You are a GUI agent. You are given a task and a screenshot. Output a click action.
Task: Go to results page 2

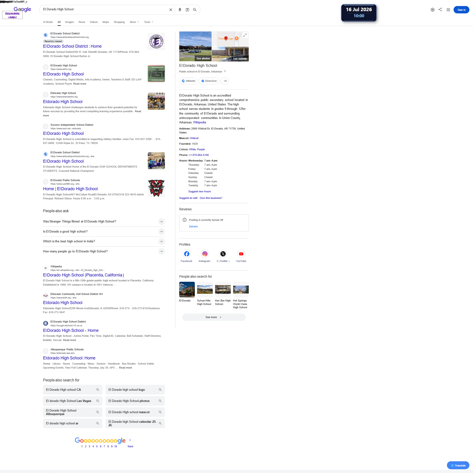click(86, 449)
